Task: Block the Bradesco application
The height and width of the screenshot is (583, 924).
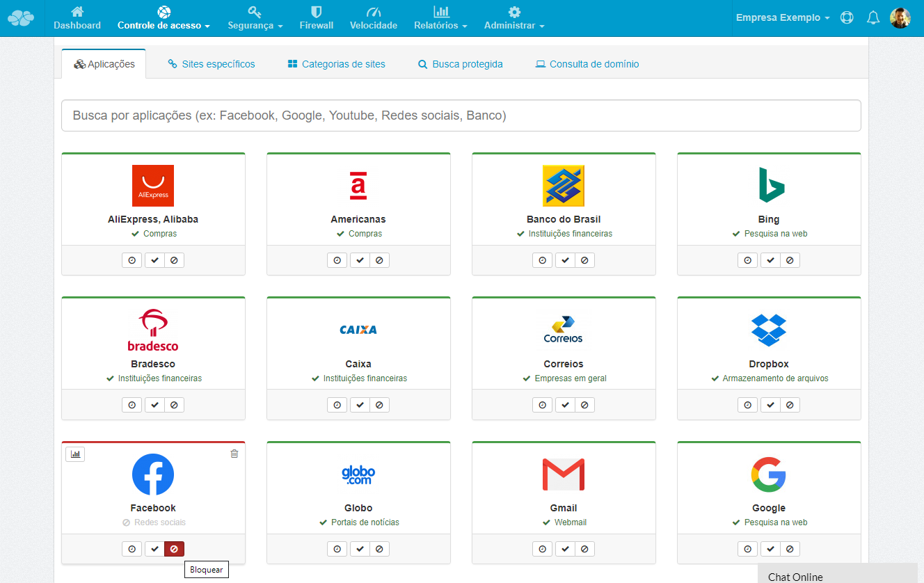Action: click(x=175, y=405)
